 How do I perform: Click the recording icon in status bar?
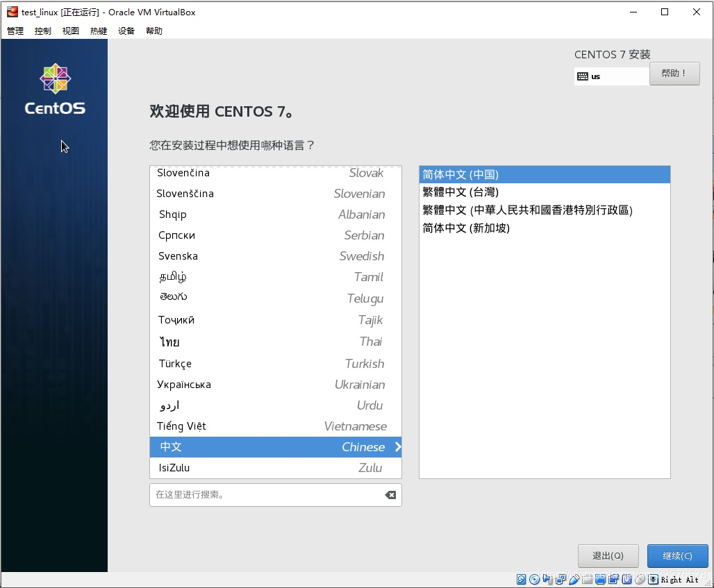point(614,580)
